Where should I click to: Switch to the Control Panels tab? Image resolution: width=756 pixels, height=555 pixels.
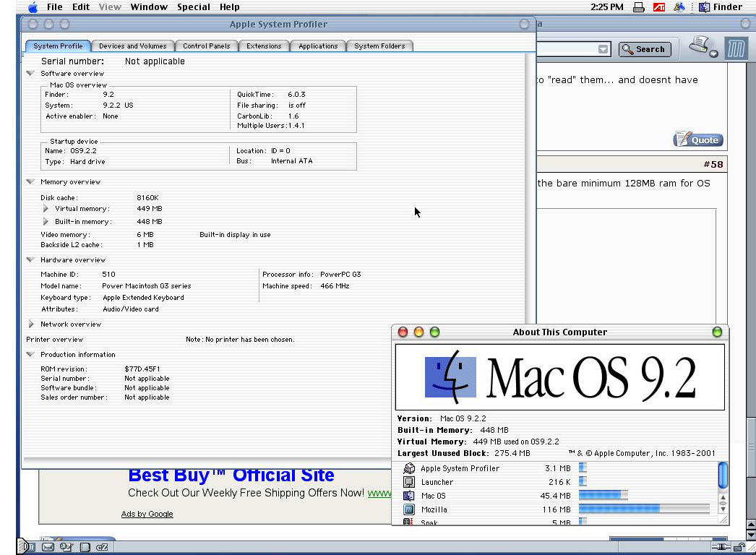[207, 46]
